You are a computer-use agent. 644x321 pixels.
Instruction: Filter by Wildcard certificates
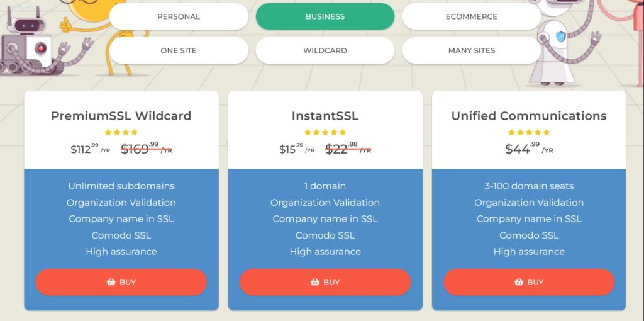(325, 50)
